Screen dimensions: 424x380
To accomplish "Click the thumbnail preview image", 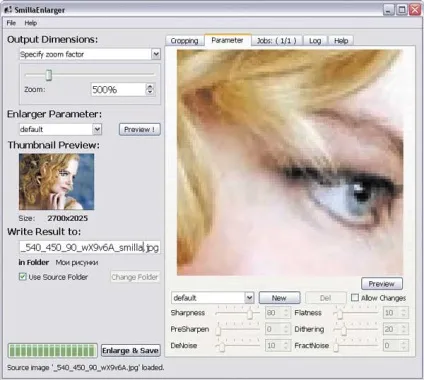I will 56,182.
